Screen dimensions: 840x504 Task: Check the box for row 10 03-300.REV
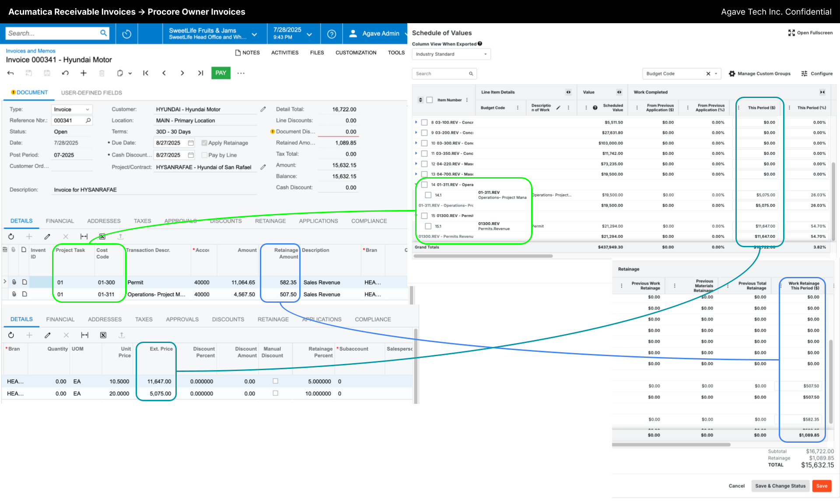point(424,143)
